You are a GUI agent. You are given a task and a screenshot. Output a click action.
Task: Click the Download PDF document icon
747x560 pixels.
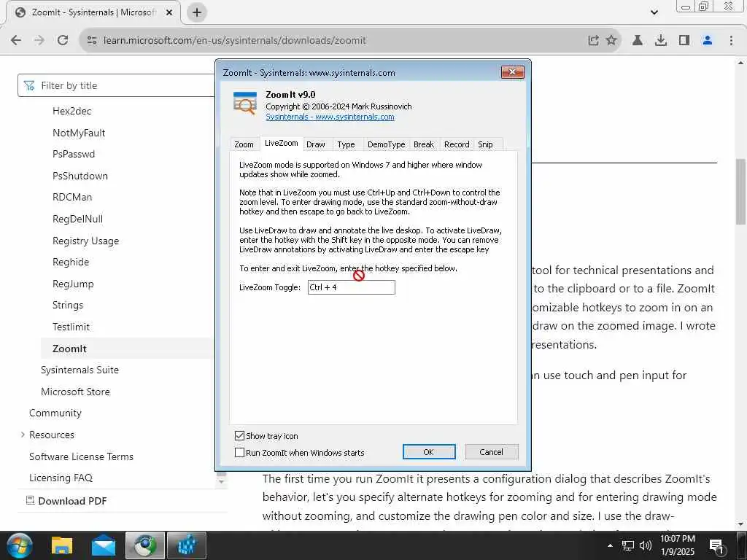[30, 500]
